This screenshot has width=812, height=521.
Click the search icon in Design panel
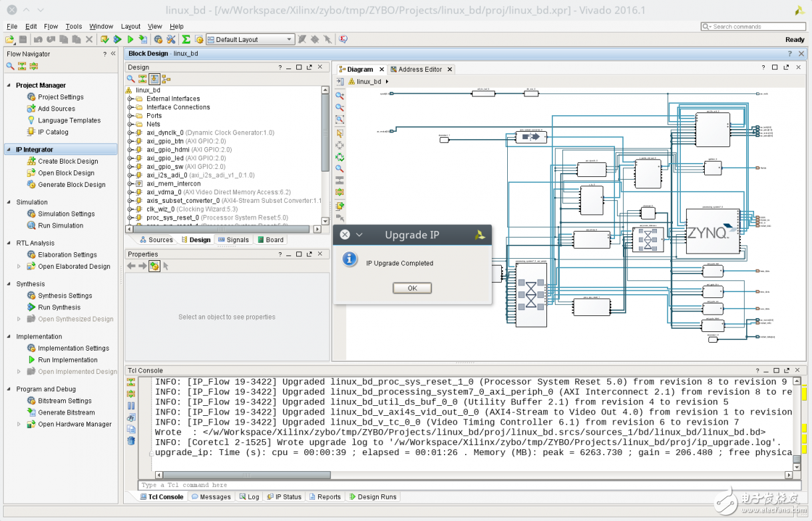[x=131, y=79]
